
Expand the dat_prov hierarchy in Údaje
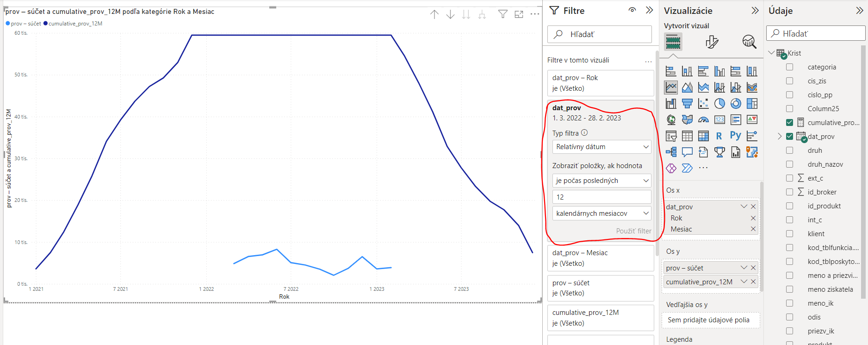click(780, 136)
